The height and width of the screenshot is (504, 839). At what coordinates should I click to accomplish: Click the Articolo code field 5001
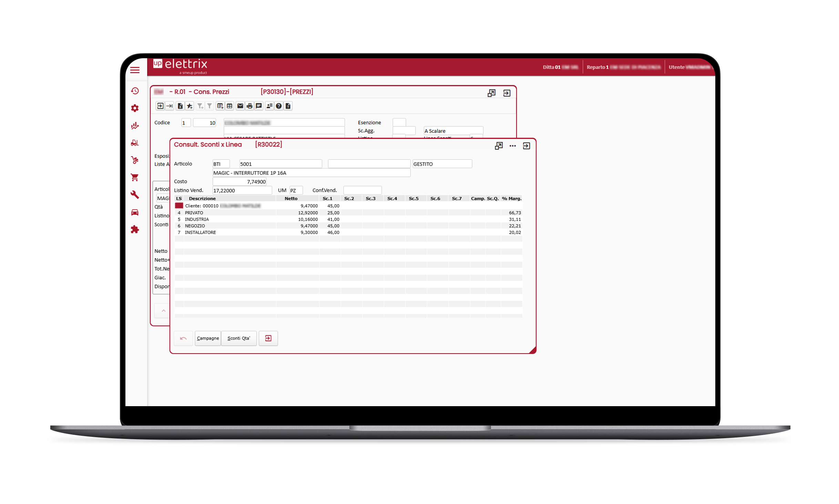[x=280, y=164]
